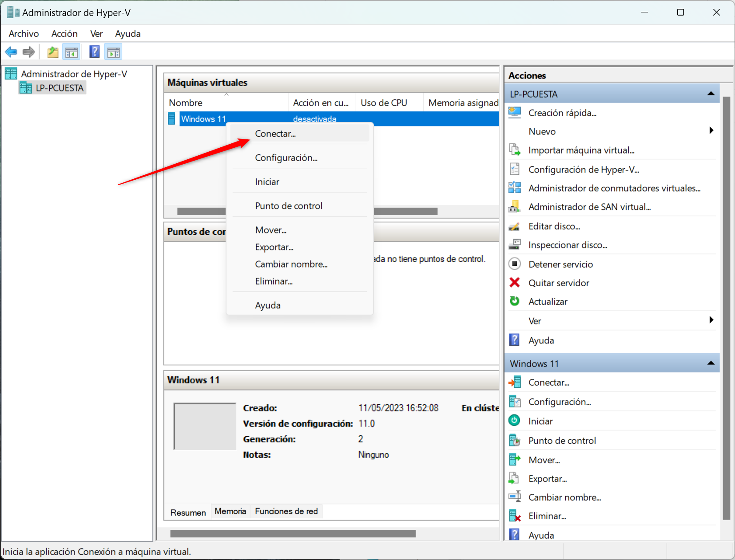Click the Eliminar icon in actions pane
The image size is (735, 560).
[x=515, y=516]
